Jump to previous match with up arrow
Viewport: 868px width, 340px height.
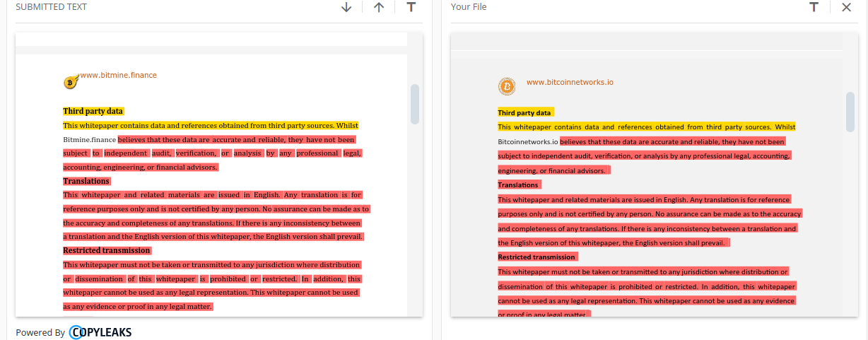pyautogui.click(x=379, y=7)
